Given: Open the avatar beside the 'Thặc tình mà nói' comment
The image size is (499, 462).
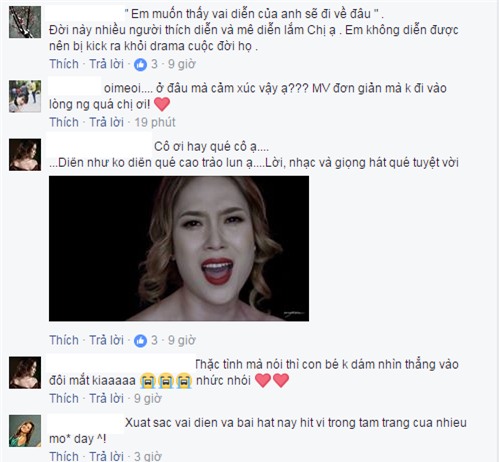Looking at the screenshot, I should click(25, 373).
